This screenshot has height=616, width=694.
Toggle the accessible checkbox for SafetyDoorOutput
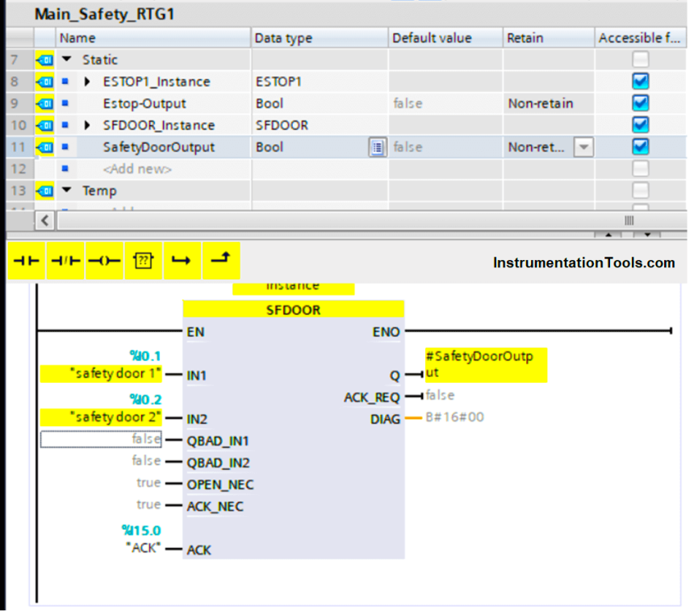(641, 147)
